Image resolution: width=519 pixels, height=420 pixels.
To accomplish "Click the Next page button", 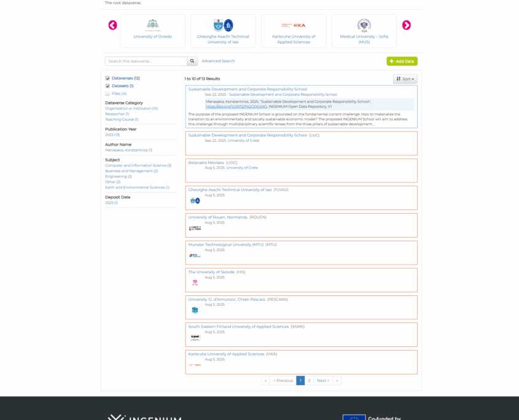I will 323,381.
